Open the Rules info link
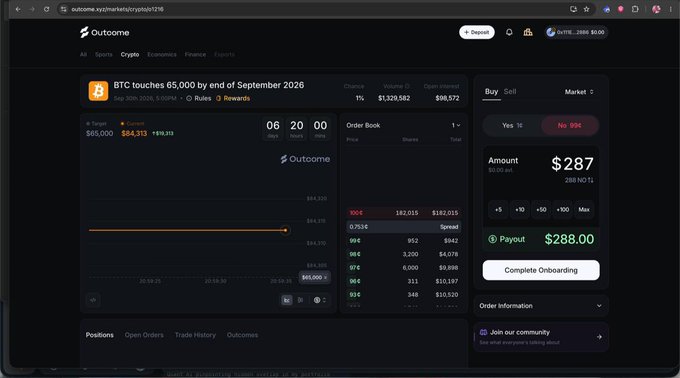This screenshot has height=378, width=680. (x=199, y=98)
